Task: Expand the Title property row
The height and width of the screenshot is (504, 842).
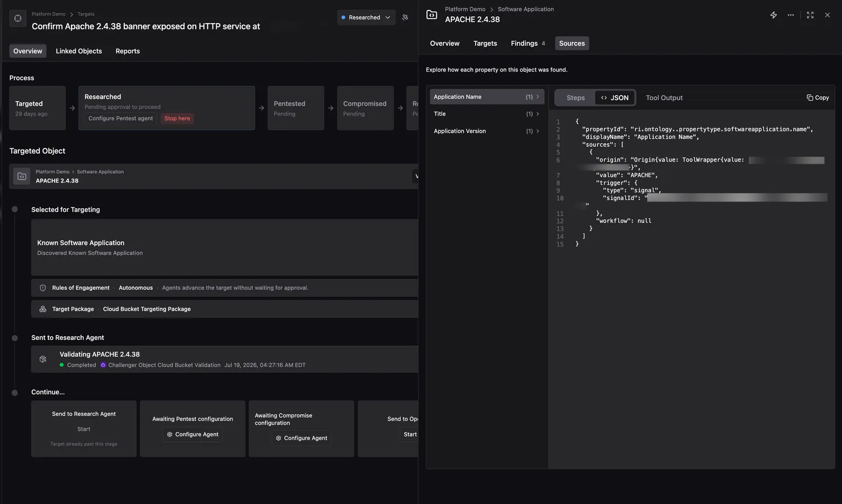Action: 487,114
